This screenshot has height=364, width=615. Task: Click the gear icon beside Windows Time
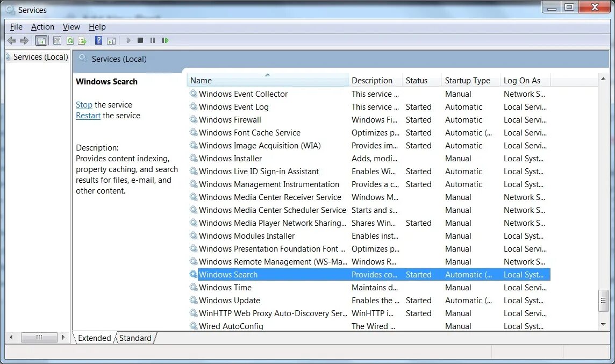pos(194,287)
